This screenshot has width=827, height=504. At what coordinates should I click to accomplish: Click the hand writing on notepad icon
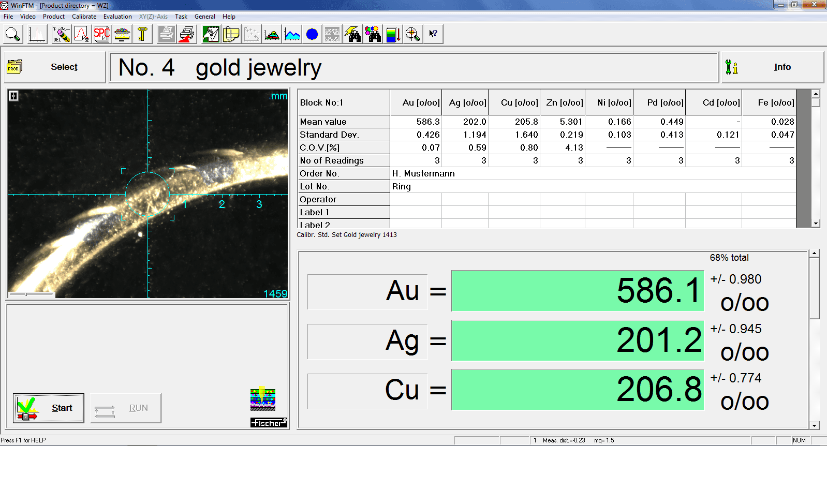[211, 35]
